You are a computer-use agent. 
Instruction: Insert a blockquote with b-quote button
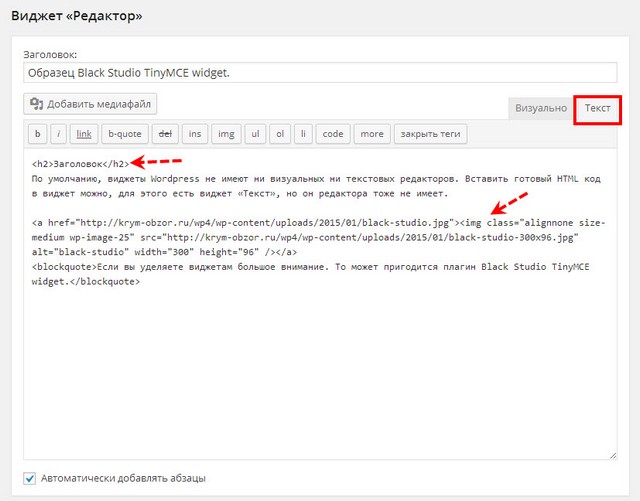click(125, 134)
